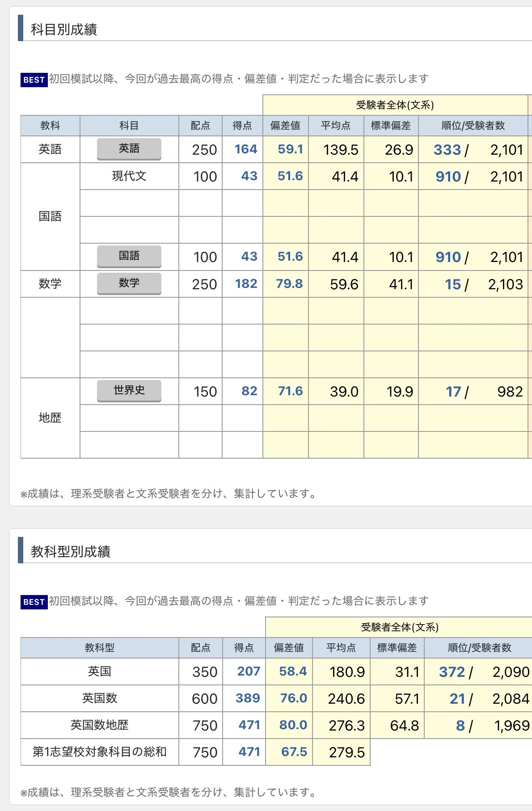The height and width of the screenshot is (811, 532).
Task: Click 英国数 rank 21
Action: (x=457, y=699)
